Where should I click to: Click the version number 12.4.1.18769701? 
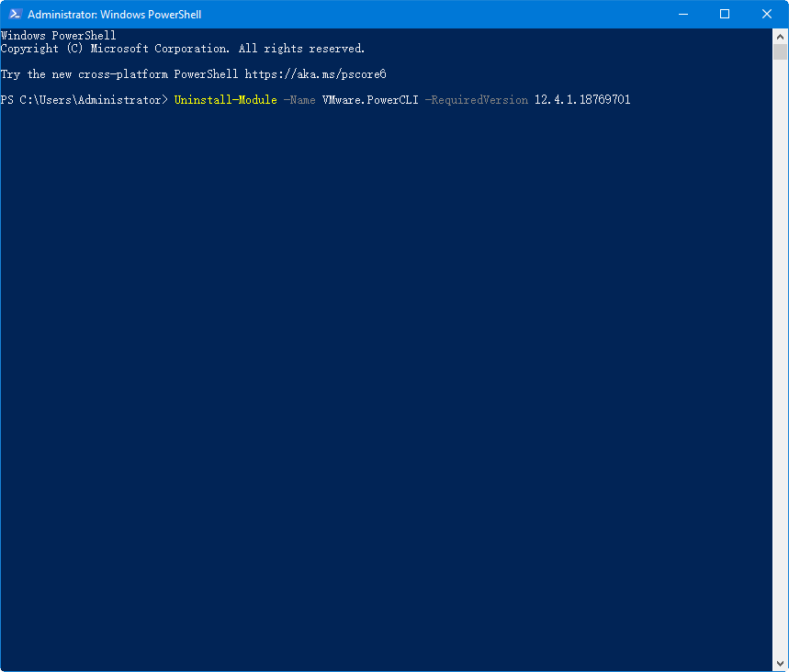pyautogui.click(x=583, y=99)
